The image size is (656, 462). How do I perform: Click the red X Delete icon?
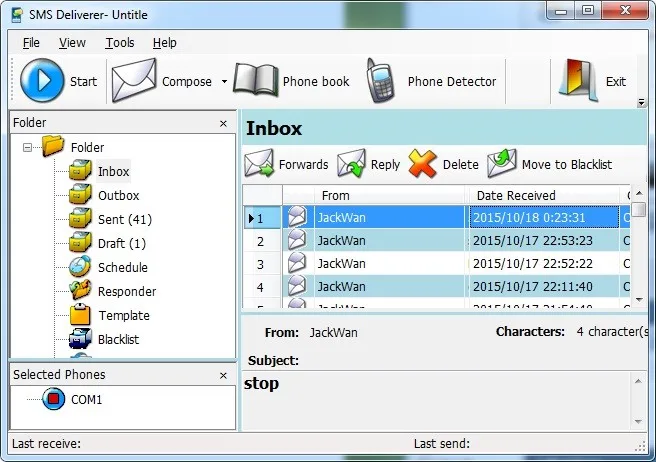click(423, 163)
